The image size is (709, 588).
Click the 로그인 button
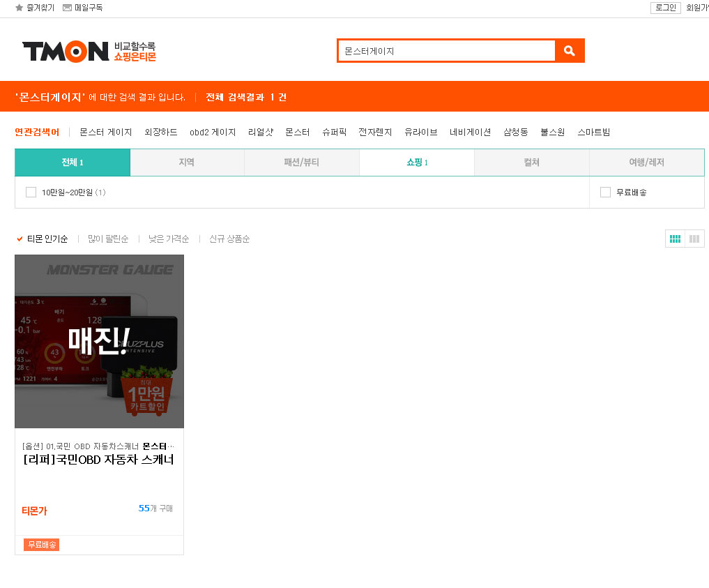666,8
